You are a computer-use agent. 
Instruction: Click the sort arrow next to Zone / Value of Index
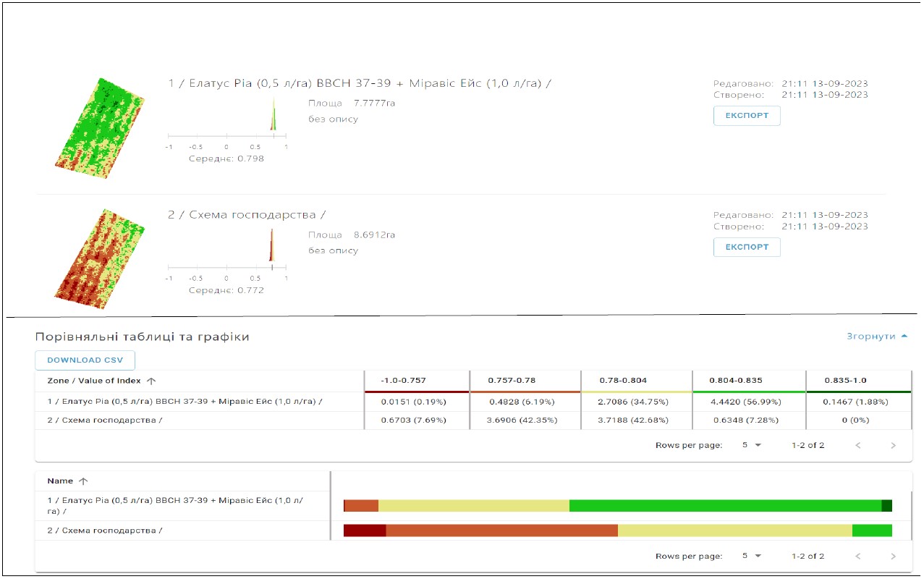(151, 381)
